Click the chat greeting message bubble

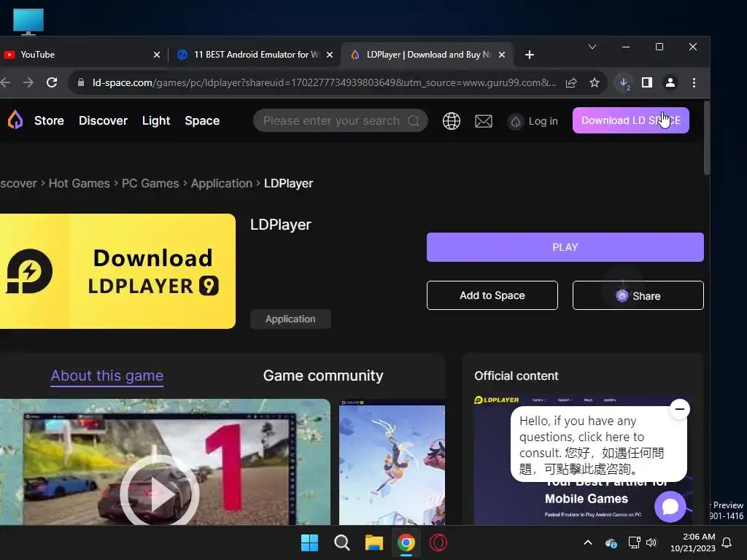pyautogui.click(x=598, y=444)
